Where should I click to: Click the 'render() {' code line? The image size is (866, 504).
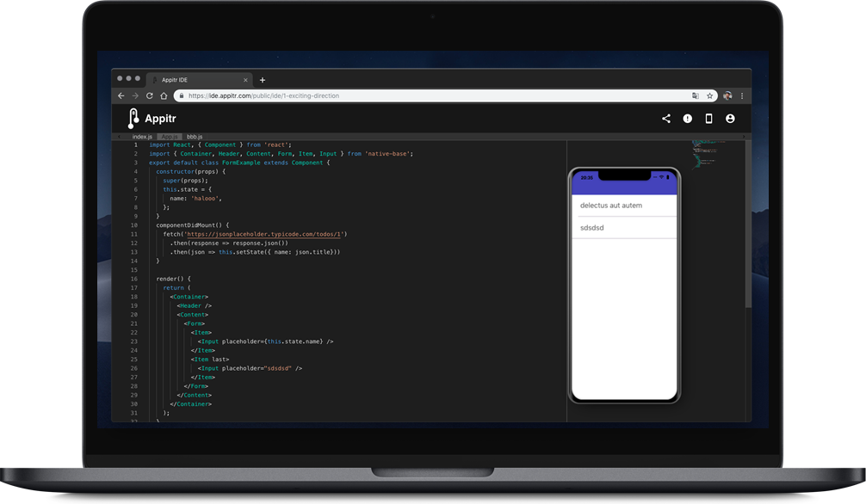[173, 279]
